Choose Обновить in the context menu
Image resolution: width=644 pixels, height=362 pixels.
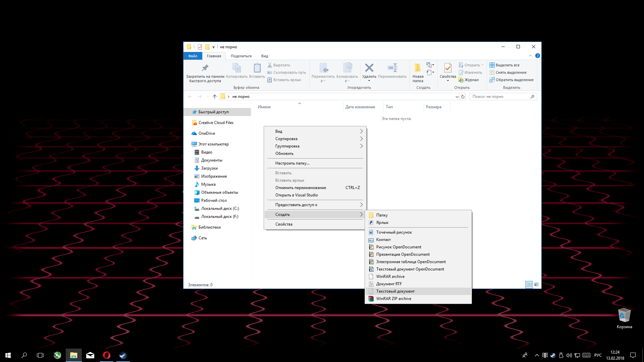tap(315, 154)
